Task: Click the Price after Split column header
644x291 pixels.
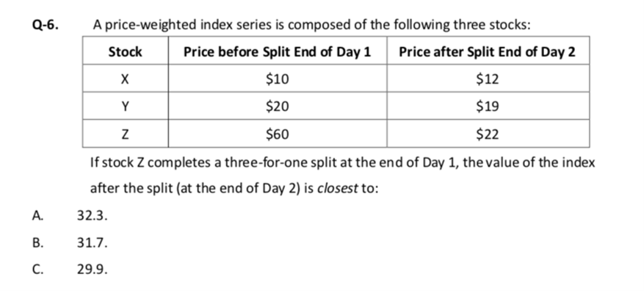Action: click(488, 51)
